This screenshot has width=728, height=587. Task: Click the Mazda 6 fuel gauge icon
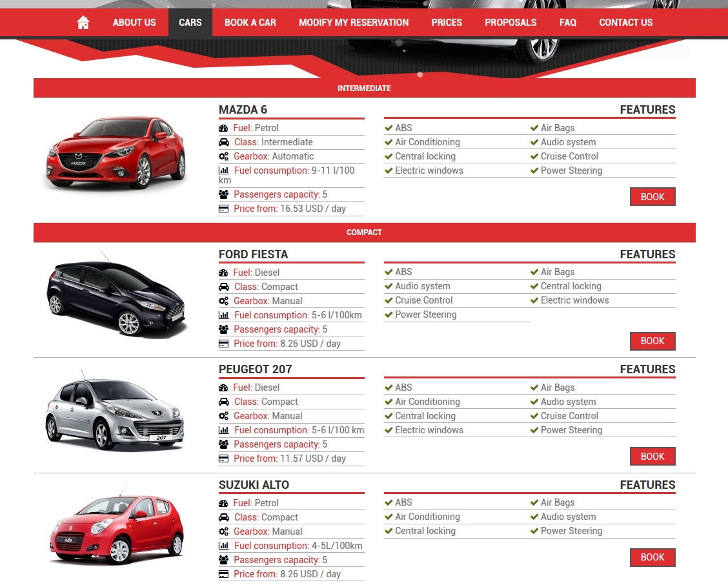[223, 128]
